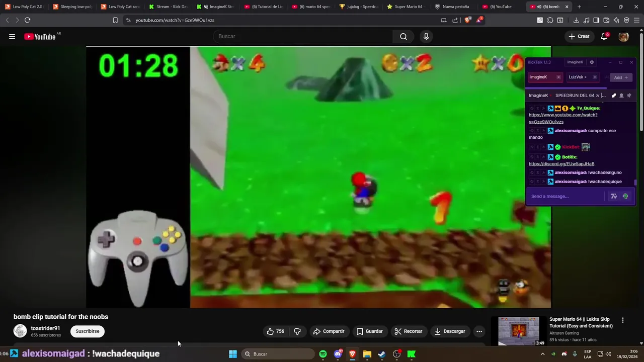Dislike the video with thumbs down
Viewport: 644px width, 362px height.
(x=297, y=331)
